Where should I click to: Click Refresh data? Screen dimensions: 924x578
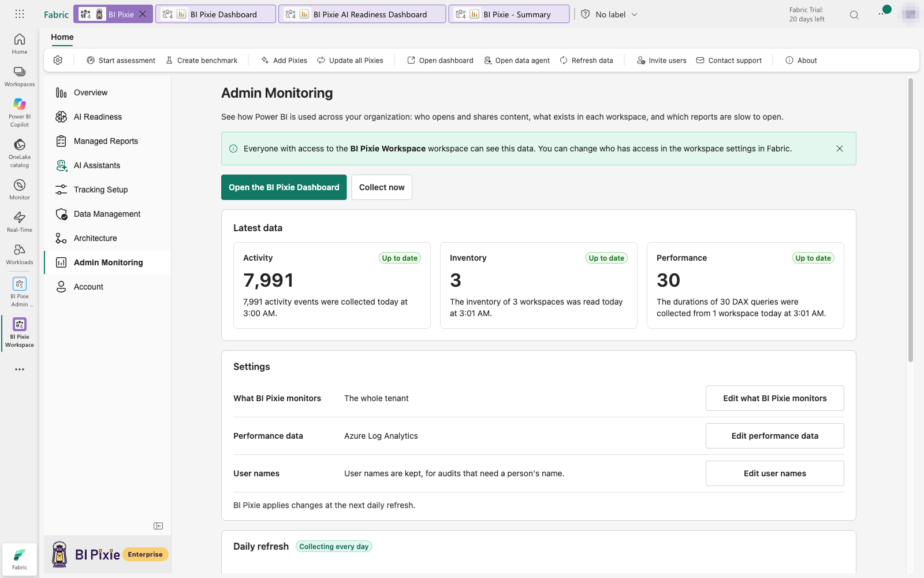[586, 60]
